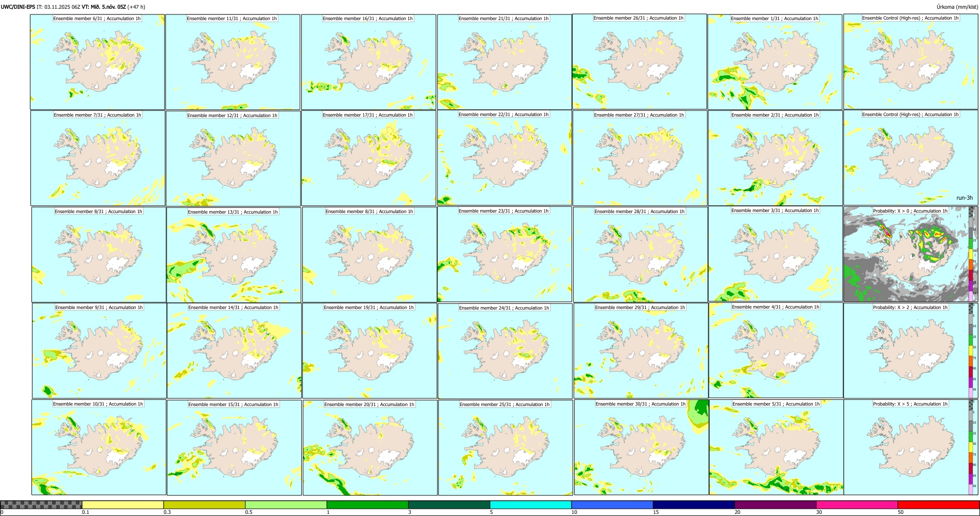Screen dimensions: 980x516
Task: Select the Ensemble member 10/31 map
Action: [99, 447]
